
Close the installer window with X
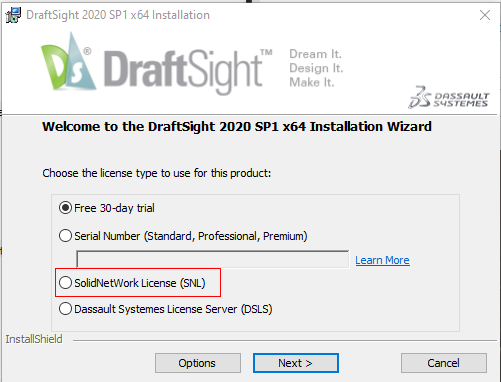pyautogui.click(x=485, y=15)
